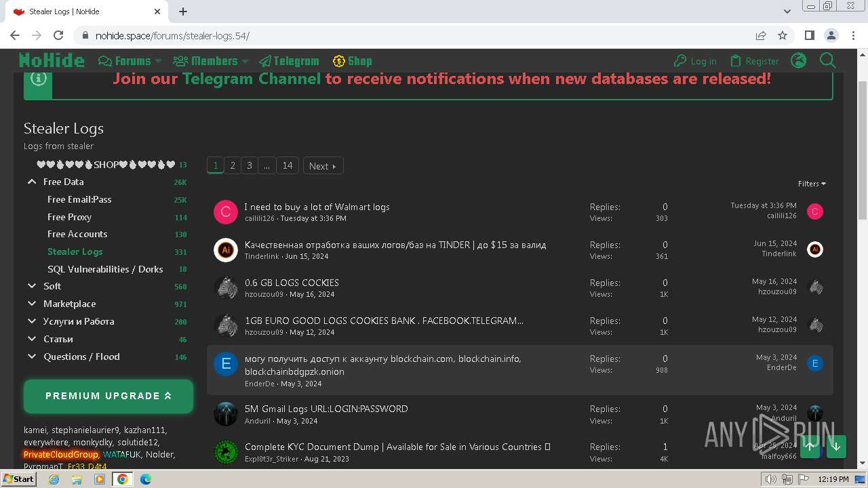Click the NoHide site logo
The height and width of the screenshot is (488, 868).
coord(52,60)
